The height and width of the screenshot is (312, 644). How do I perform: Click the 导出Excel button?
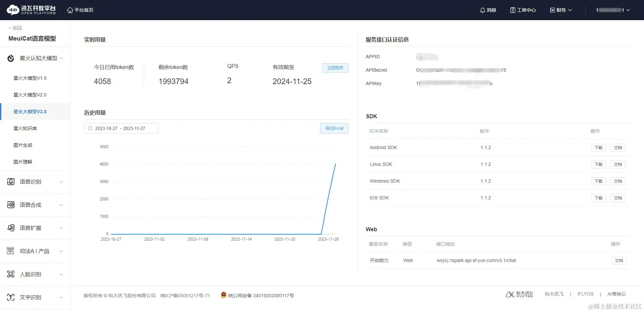tap(334, 128)
